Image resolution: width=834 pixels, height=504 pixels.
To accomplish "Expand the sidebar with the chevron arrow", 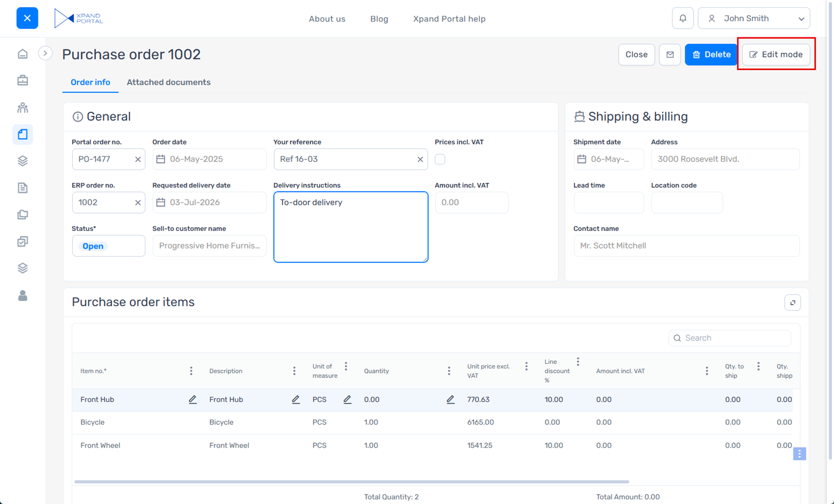I will pyautogui.click(x=45, y=53).
